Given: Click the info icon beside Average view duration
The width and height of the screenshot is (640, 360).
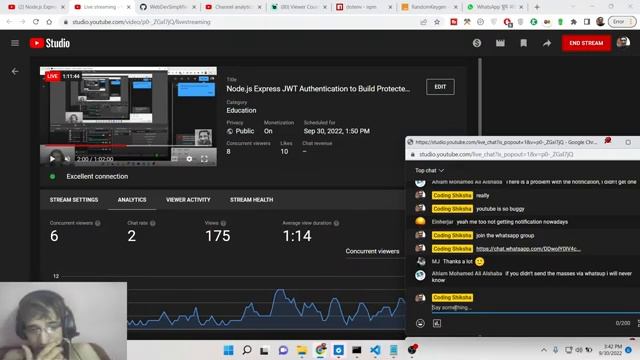Looking at the screenshot, I should (x=336, y=223).
